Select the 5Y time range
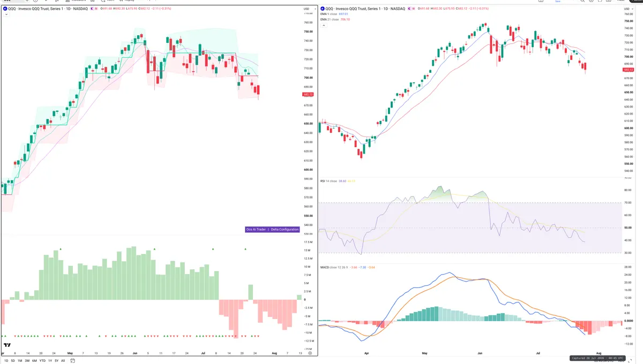This screenshot has width=643, height=364. click(x=56, y=361)
